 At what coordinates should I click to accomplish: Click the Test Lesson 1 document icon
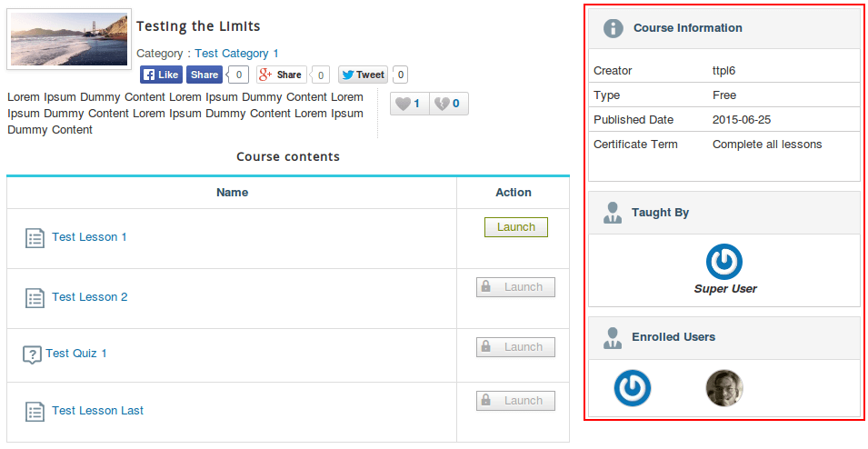[x=35, y=238]
